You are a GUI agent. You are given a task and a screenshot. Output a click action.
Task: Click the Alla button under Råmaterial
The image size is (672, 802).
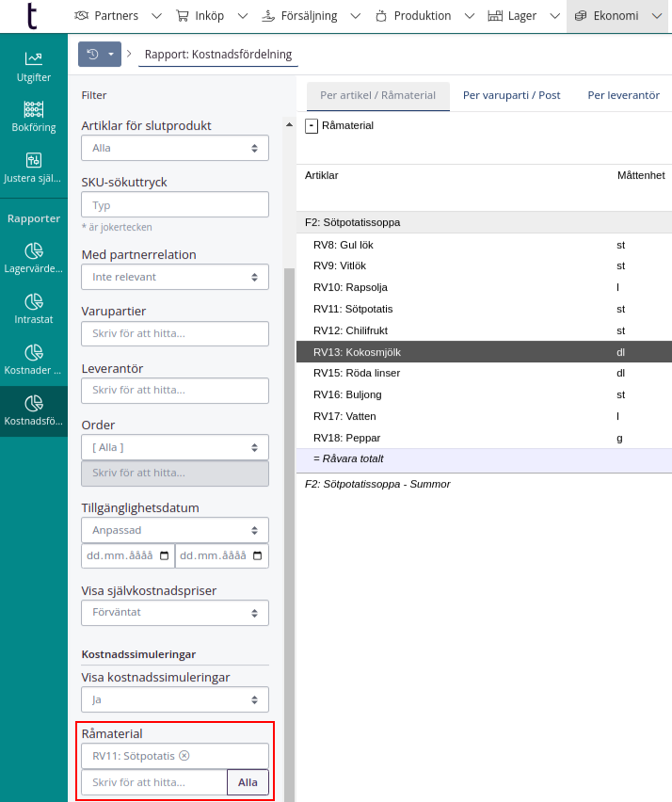(x=248, y=782)
